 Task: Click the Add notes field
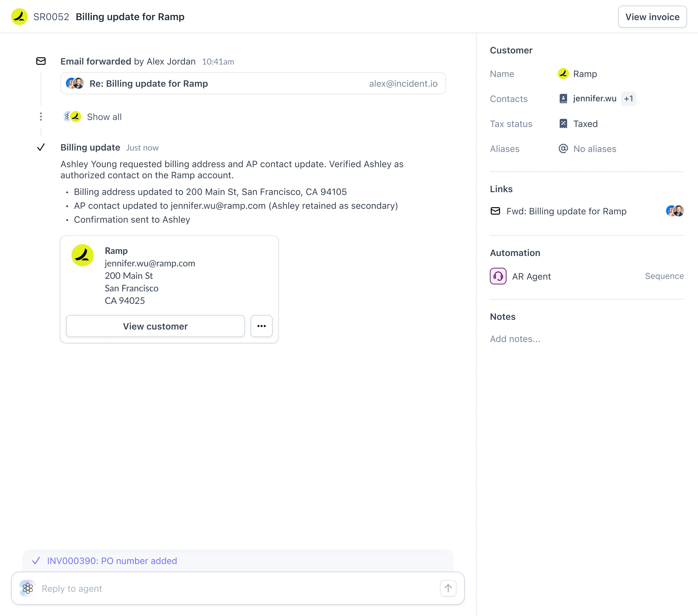tap(515, 339)
